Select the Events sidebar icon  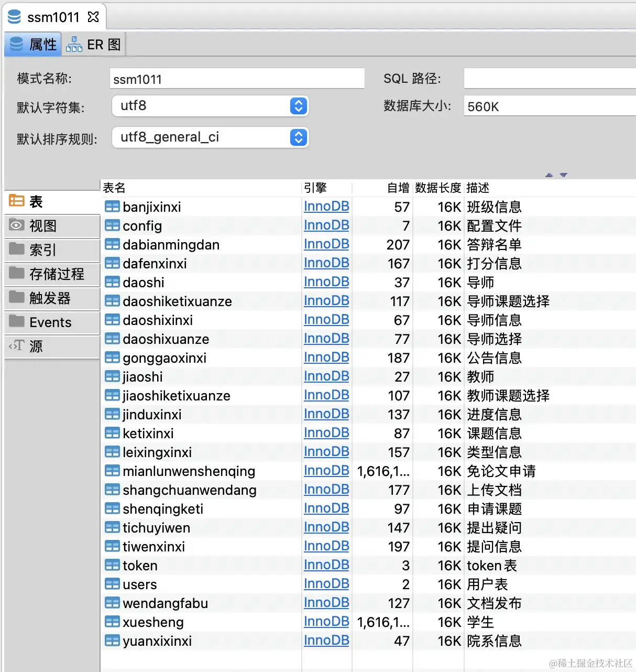[17, 322]
